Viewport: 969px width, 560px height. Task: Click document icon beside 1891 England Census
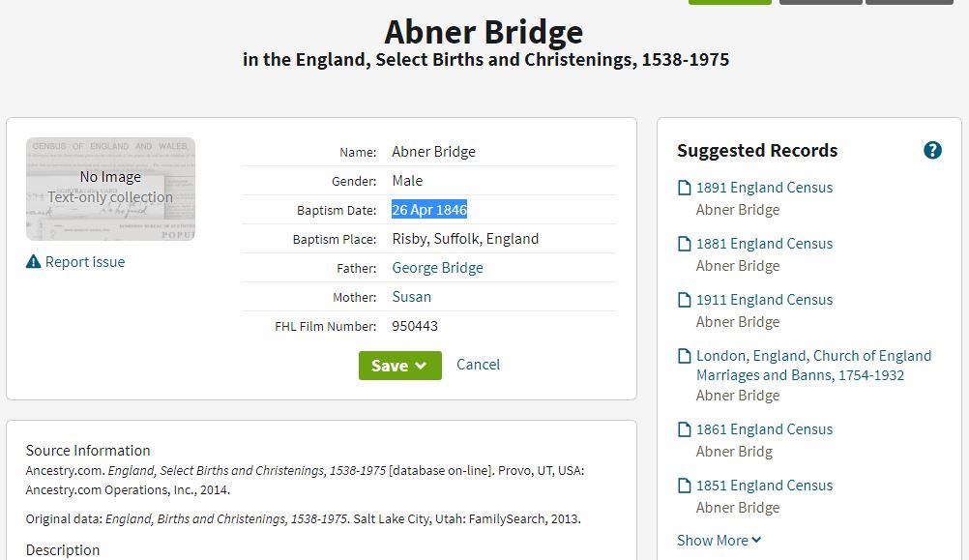(684, 188)
